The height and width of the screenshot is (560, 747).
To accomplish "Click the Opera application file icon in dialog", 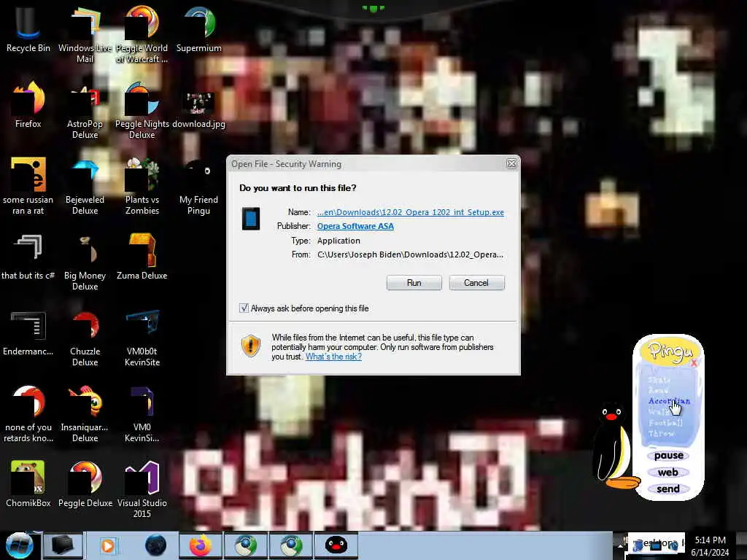I will (x=251, y=219).
